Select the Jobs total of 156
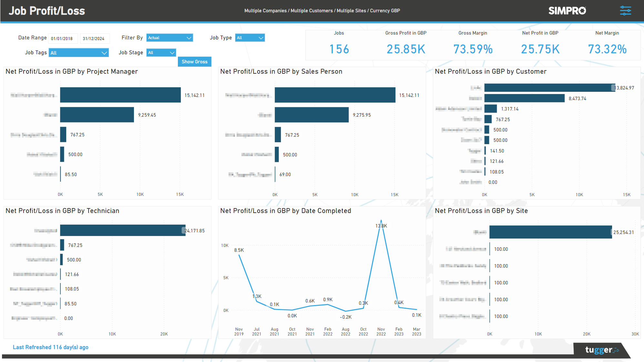The height and width of the screenshot is (362, 644). coord(339,49)
